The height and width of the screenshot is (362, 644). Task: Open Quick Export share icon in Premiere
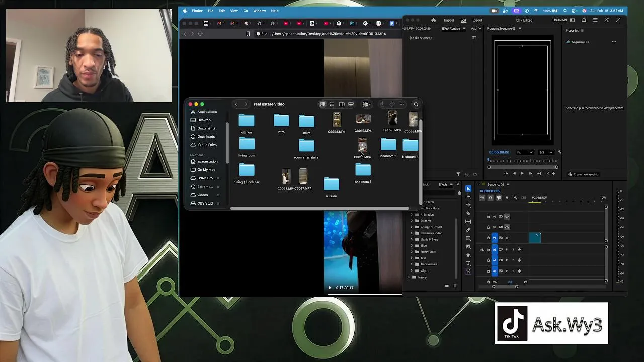click(584, 20)
